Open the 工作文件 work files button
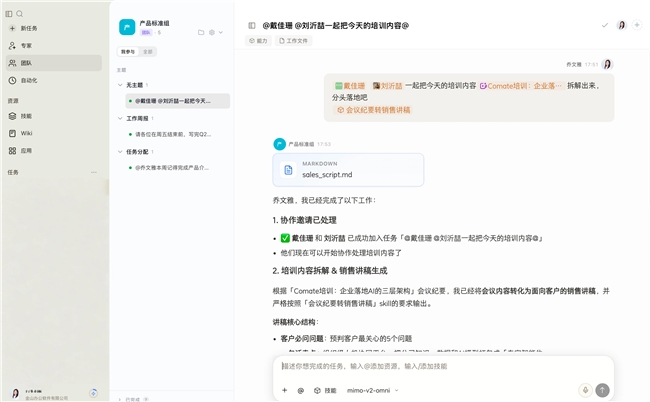Image resolution: width=650 pixels, height=402 pixels. [x=293, y=41]
